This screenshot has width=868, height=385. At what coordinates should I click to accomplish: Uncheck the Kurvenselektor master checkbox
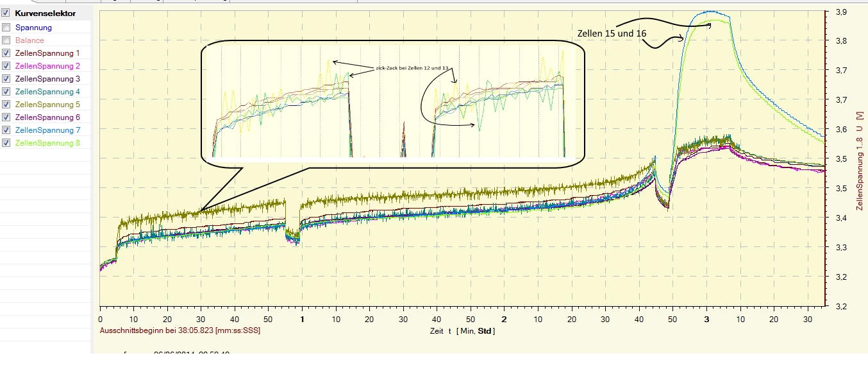[6, 13]
